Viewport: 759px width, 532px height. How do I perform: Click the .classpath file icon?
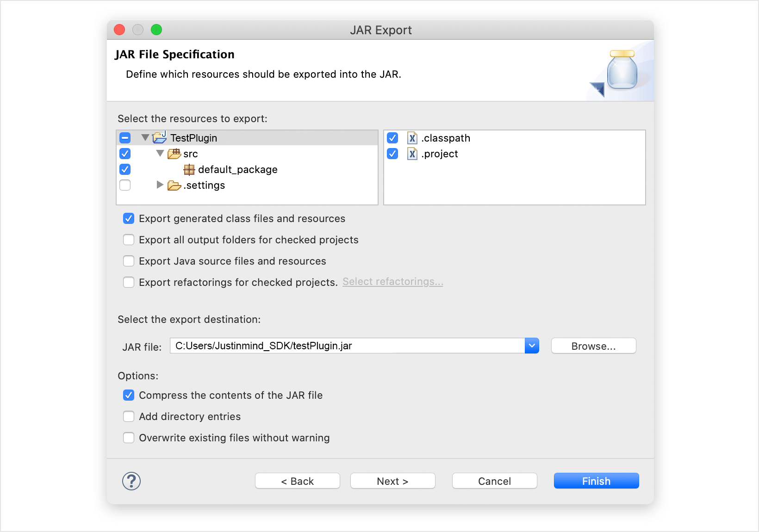(412, 138)
